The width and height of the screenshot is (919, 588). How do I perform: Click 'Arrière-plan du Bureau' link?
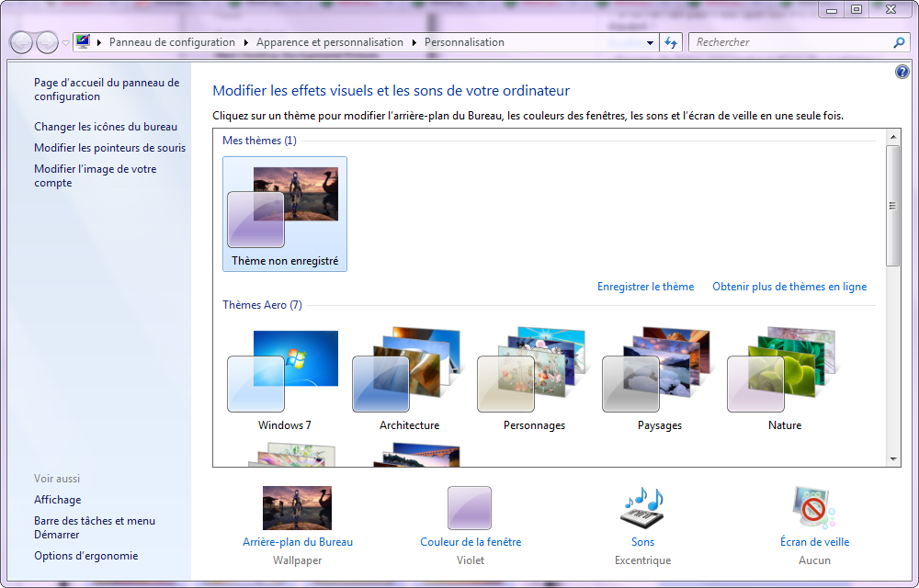click(x=298, y=542)
